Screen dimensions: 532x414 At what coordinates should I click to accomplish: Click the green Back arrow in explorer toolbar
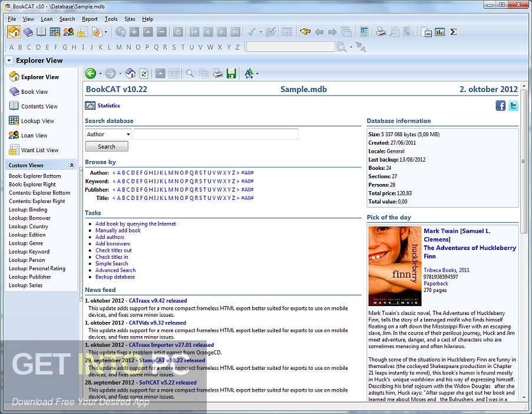(91, 73)
